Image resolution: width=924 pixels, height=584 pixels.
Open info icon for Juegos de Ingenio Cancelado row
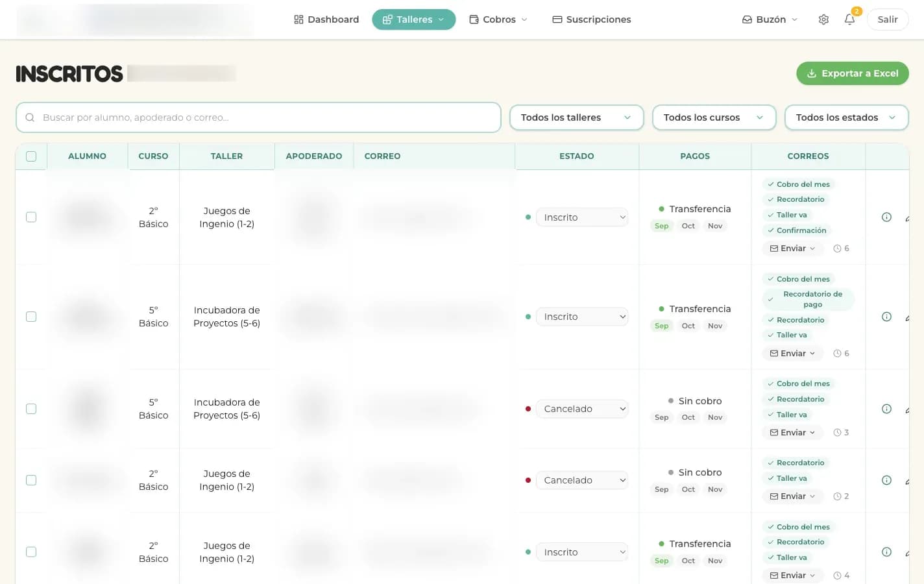tap(886, 480)
